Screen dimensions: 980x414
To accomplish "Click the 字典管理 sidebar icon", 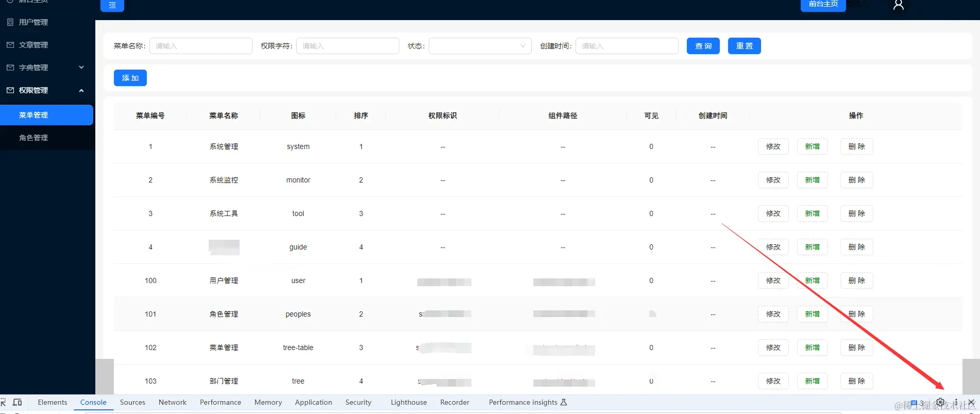I will coord(10,68).
